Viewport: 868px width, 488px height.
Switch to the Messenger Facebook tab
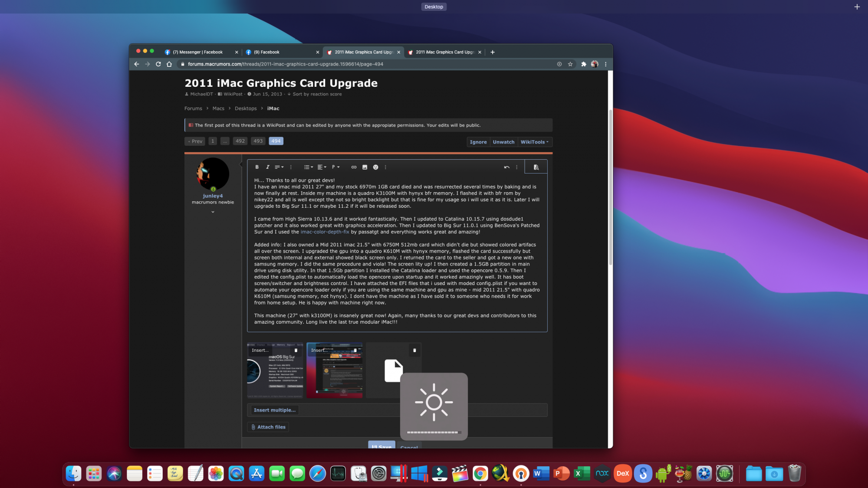coord(198,52)
